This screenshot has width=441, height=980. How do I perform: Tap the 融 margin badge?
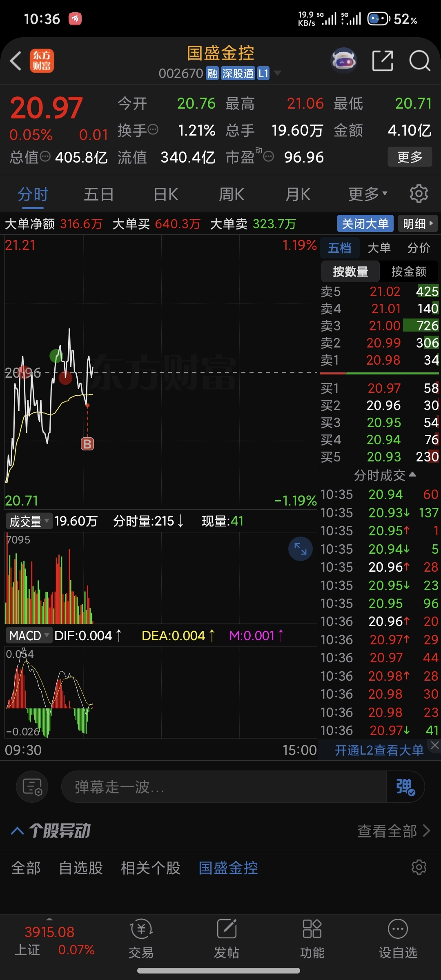coord(212,73)
